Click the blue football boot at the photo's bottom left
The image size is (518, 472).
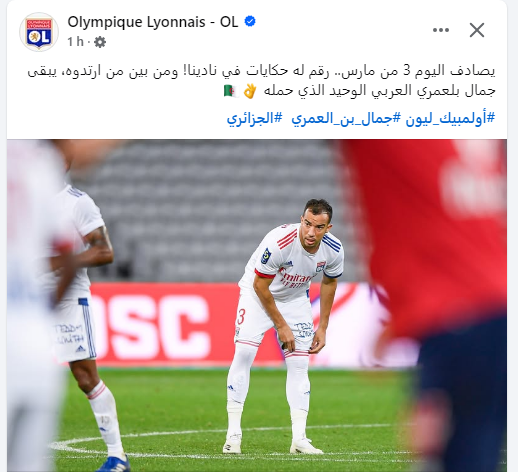click(x=113, y=464)
